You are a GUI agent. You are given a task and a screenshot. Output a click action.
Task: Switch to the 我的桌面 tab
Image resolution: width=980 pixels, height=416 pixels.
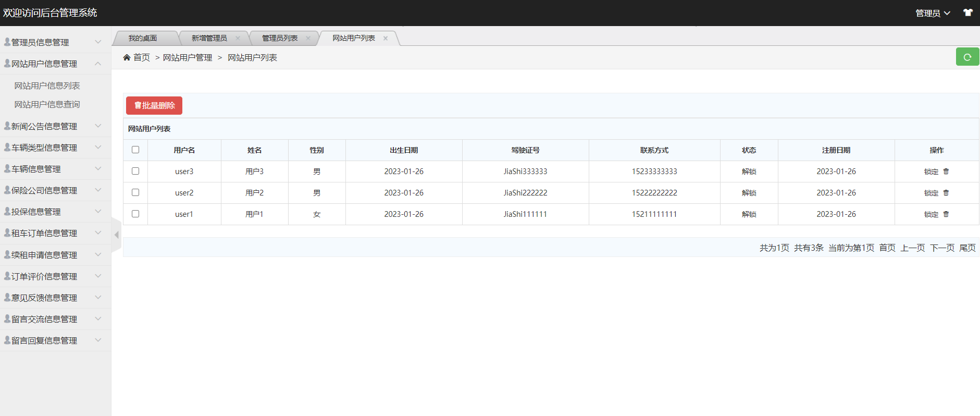coord(143,38)
